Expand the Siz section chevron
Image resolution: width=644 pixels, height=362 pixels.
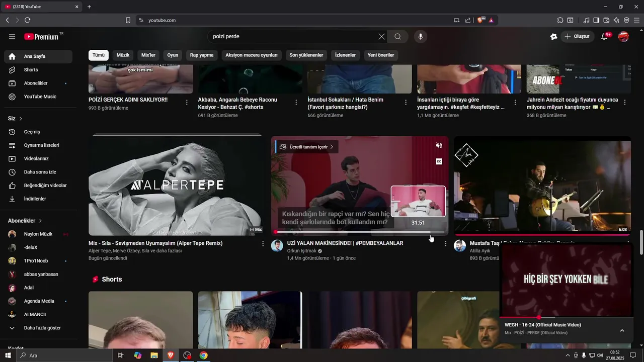click(21, 119)
